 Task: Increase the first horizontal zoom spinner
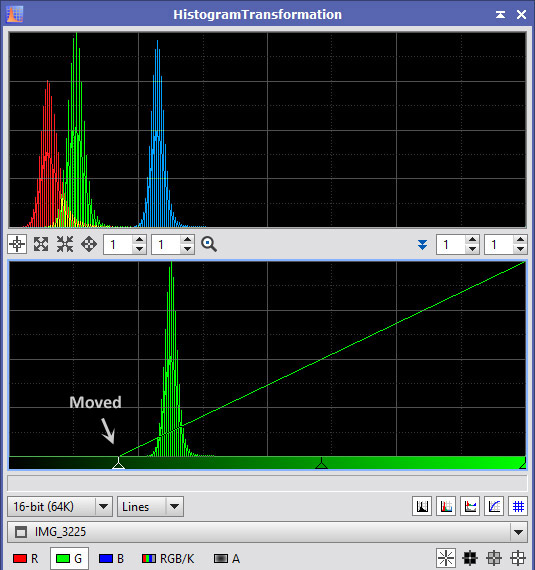pos(140,240)
